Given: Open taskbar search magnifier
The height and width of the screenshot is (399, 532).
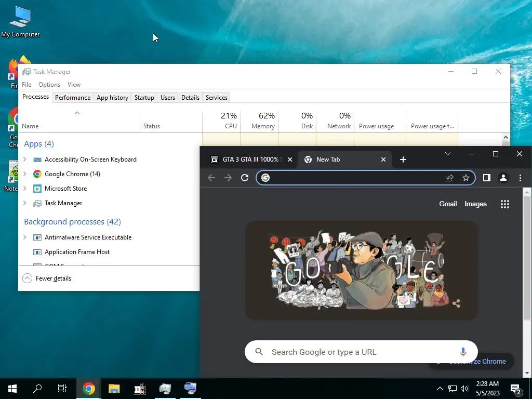Looking at the screenshot, I should tap(37, 389).
